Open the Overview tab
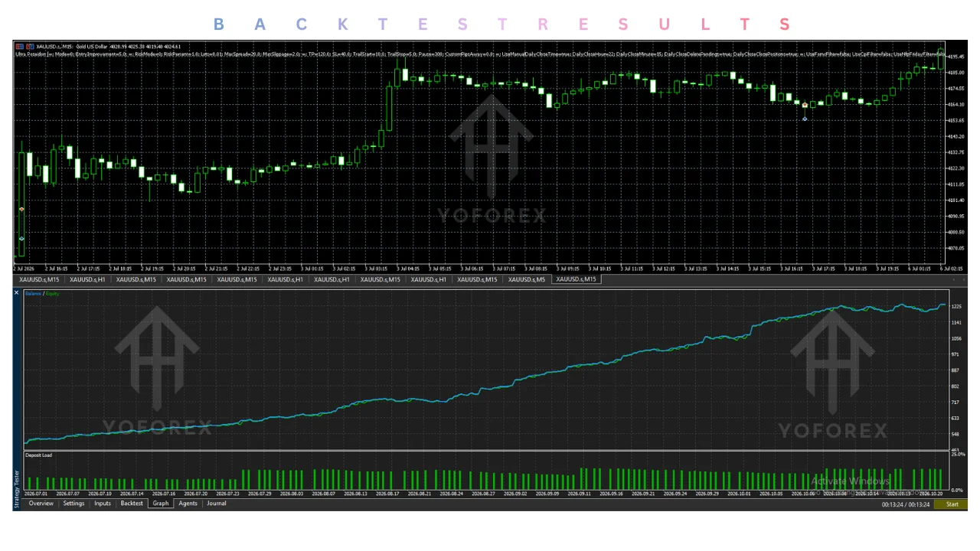This screenshot has height=551, width=980. pos(41,504)
